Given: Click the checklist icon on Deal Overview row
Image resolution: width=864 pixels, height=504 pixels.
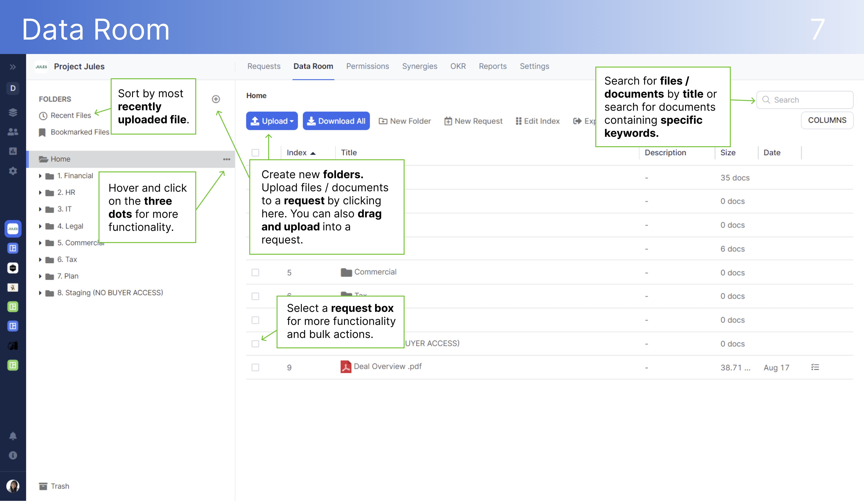Looking at the screenshot, I should [x=815, y=367].
